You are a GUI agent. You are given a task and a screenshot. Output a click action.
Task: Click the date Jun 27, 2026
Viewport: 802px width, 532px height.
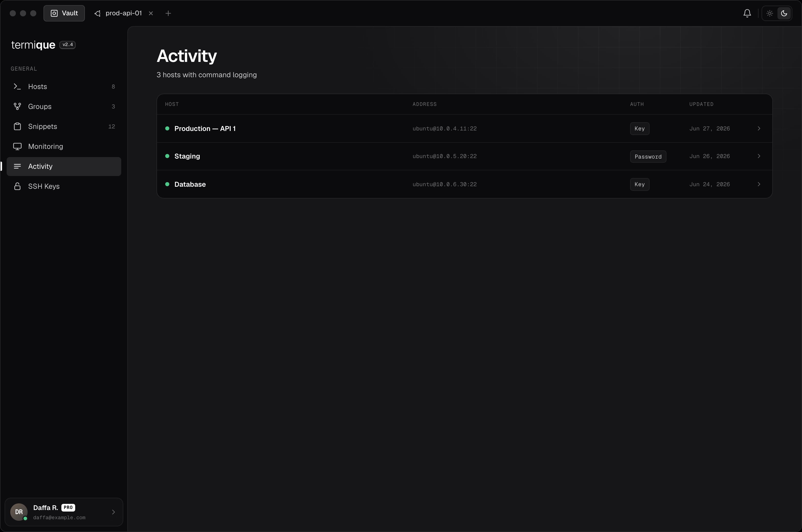709,129
